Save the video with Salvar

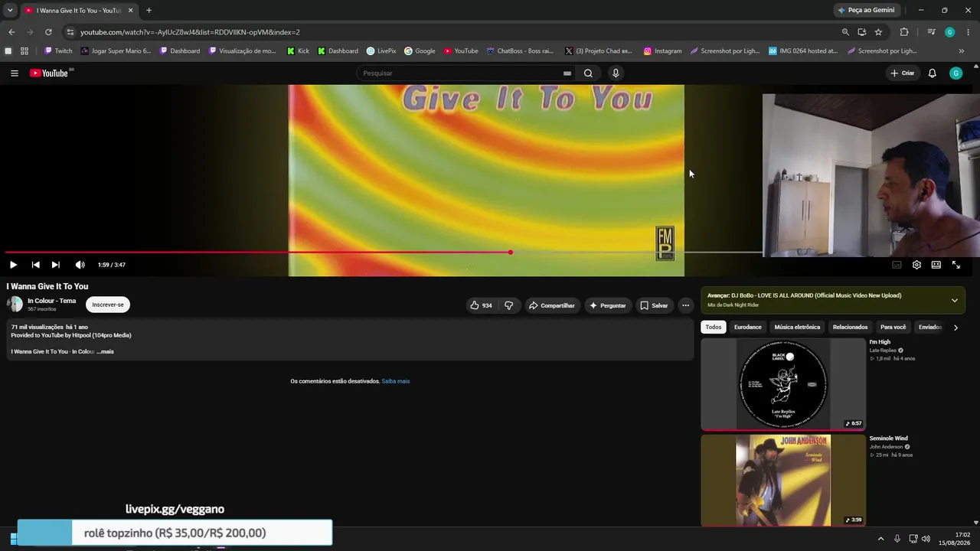point(655,305)
